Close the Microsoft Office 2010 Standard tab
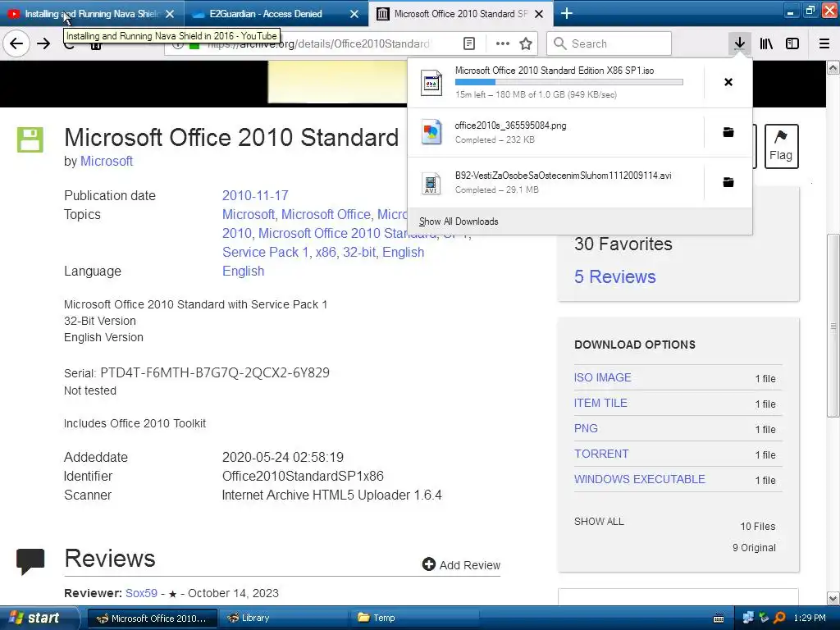The width and height of the screenshot is (840, 630). pos(539,14)
